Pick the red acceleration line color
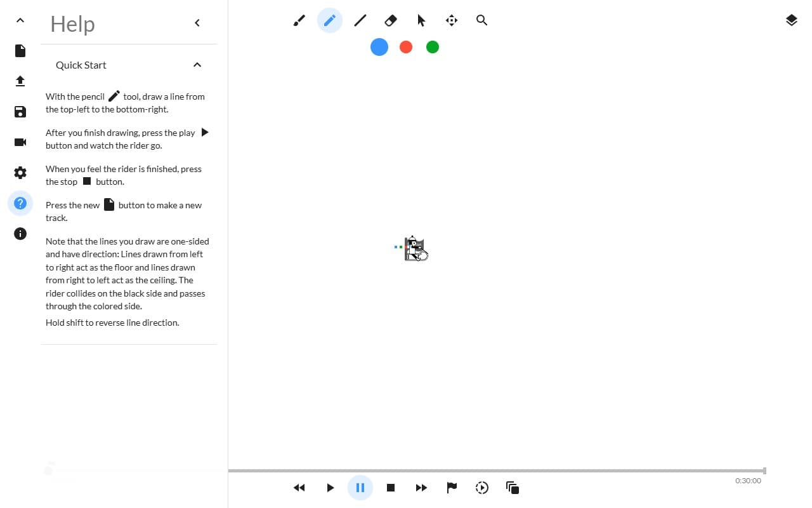812x508 pixels. pos(406,47)
